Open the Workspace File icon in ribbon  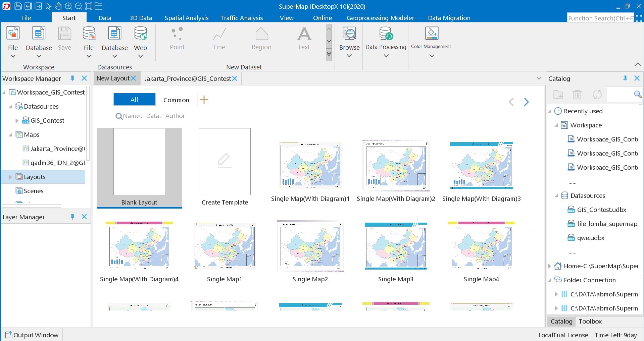13,34
